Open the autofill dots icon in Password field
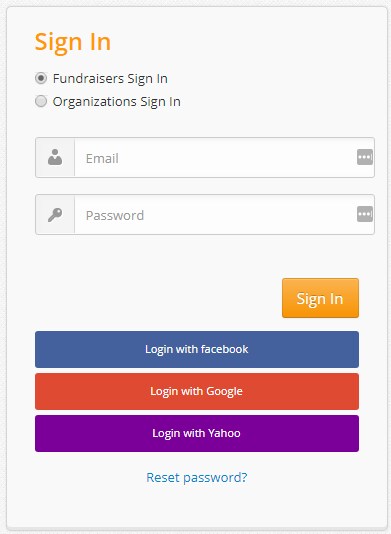Screen dimensions: 391x534 tap(364, 214)
